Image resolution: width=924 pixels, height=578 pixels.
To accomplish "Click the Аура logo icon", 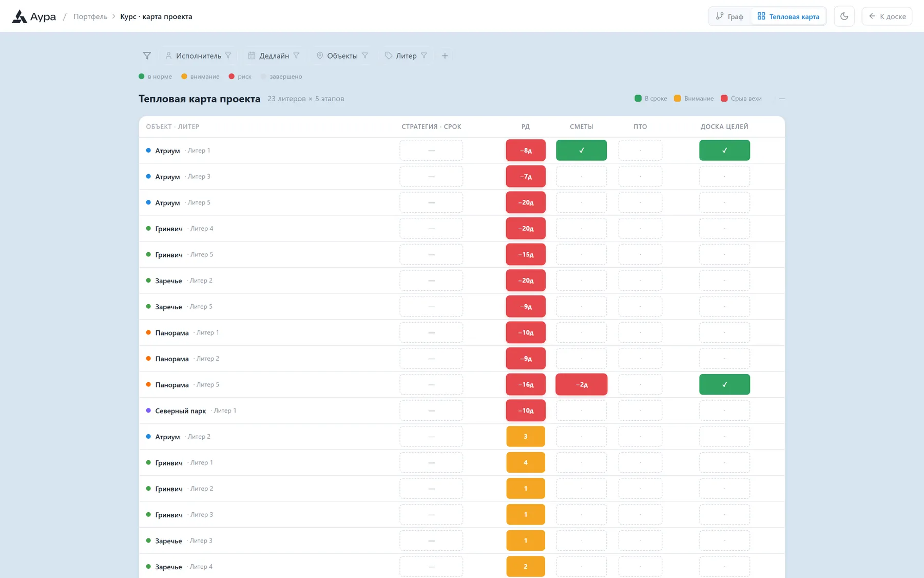I will coord(20,16).
